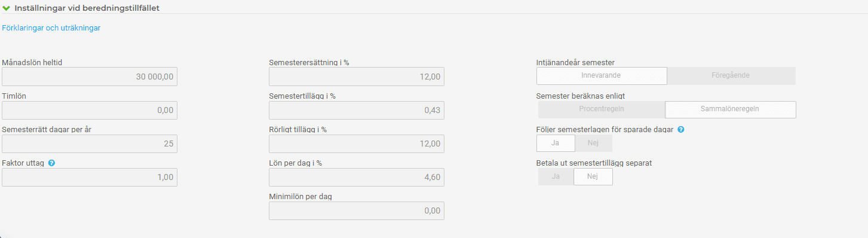Click the Månadslön heltid field
This screenshot has height=238, width=868.
(x=90, y=77)
